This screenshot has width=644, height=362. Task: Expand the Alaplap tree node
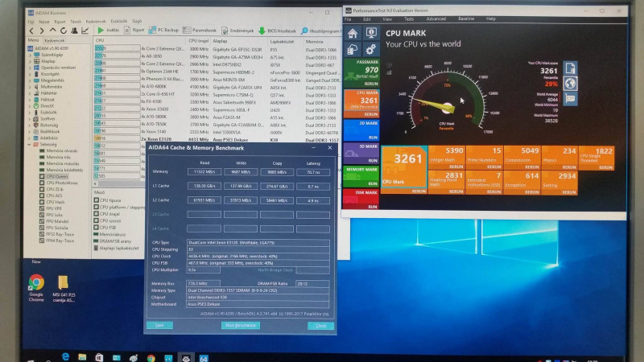(30, 61)
